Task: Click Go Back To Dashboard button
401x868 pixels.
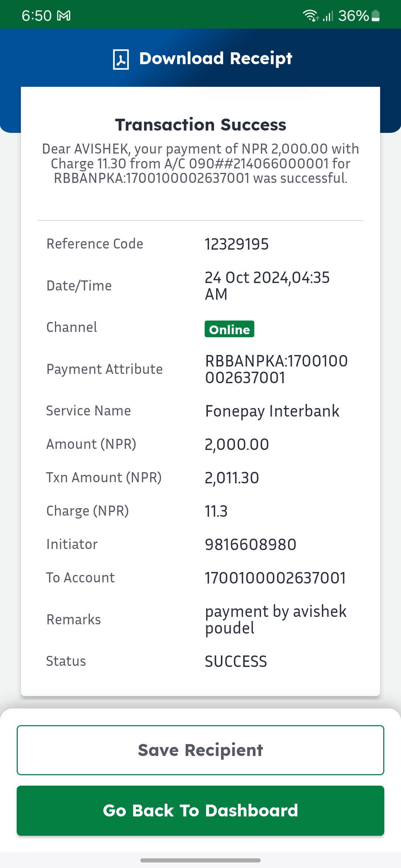Action: [200, 811]
